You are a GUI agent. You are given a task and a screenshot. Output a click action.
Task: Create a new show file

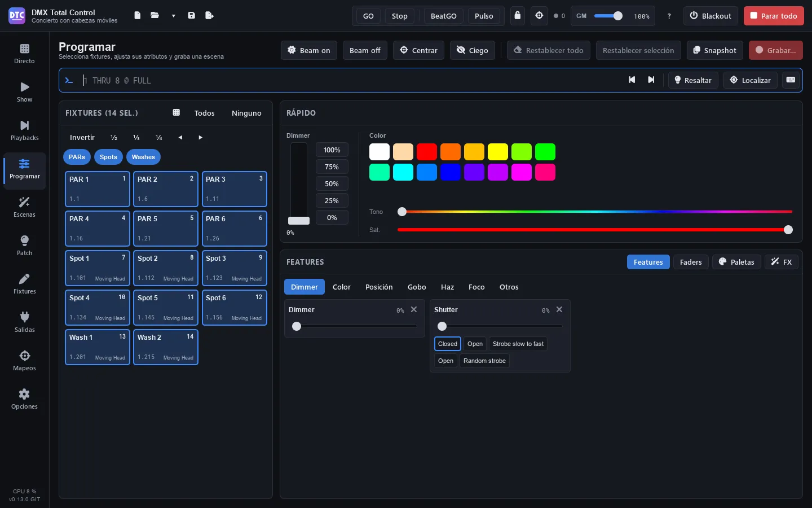(137, 16)
